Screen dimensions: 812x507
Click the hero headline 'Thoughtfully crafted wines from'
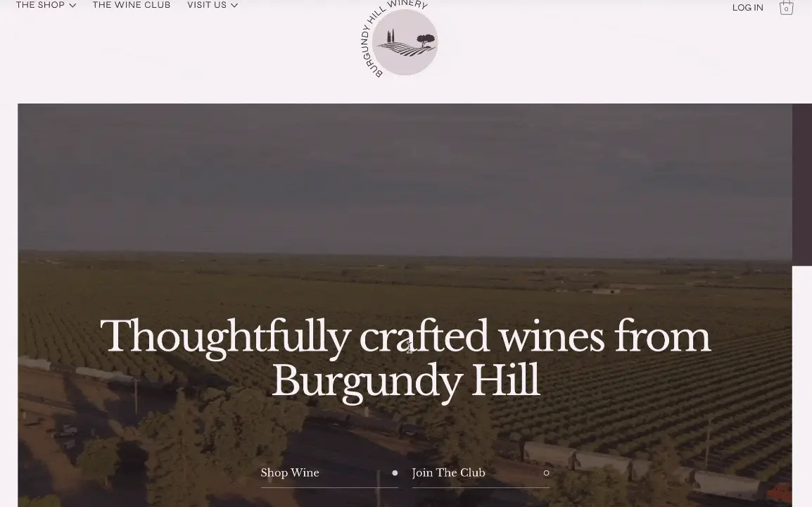click(405, 337)
